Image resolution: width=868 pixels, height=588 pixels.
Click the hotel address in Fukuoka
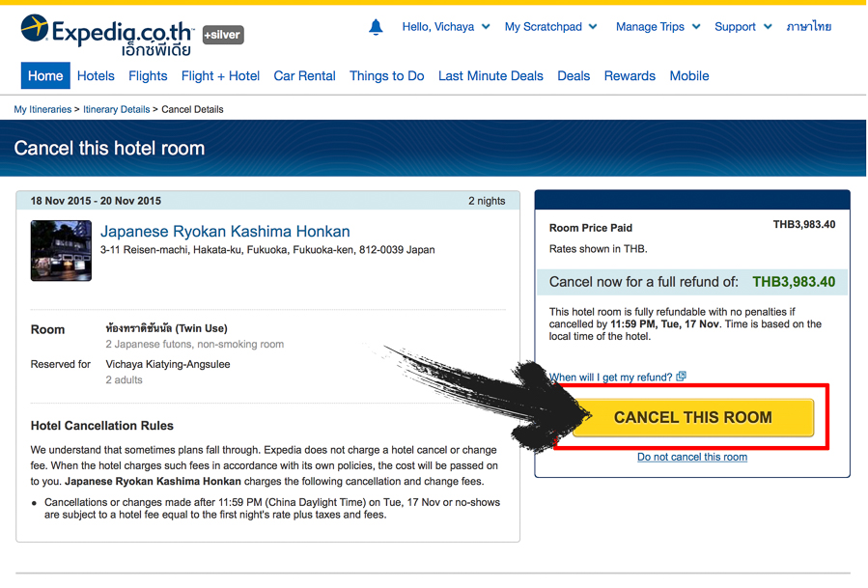coord(267,250)
